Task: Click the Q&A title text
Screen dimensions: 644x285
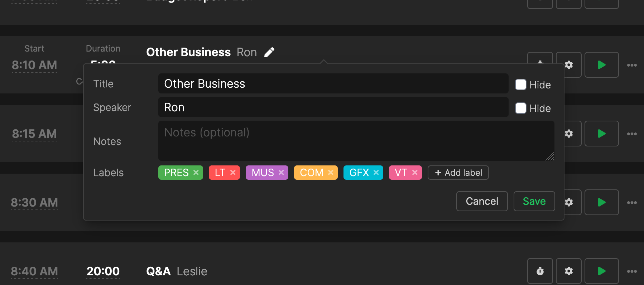Action: point(158,271)
